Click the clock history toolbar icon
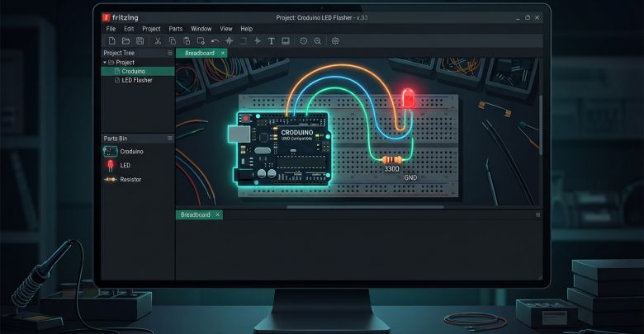 [x=304, y=40]
